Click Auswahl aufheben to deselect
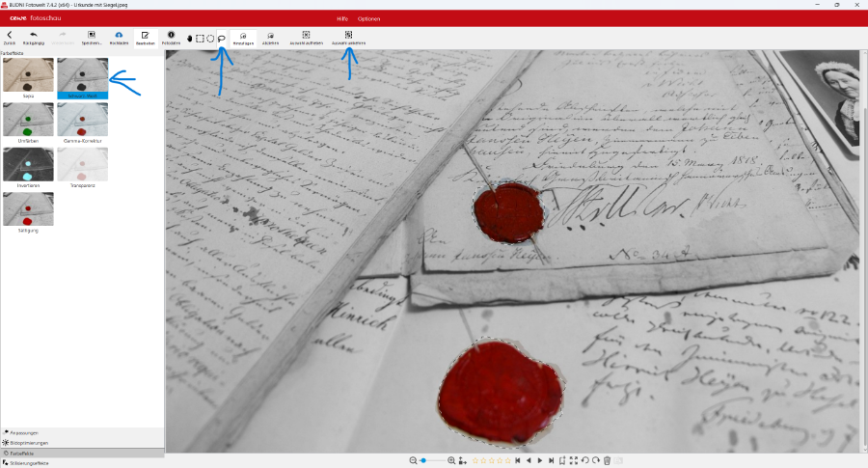The image size is (868, 468). 306,38
